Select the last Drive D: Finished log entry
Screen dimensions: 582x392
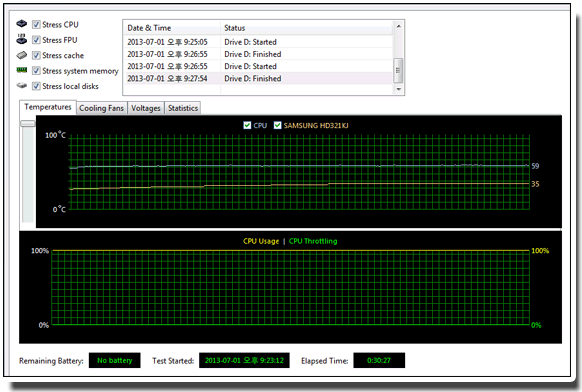click(x=258, y=78)
